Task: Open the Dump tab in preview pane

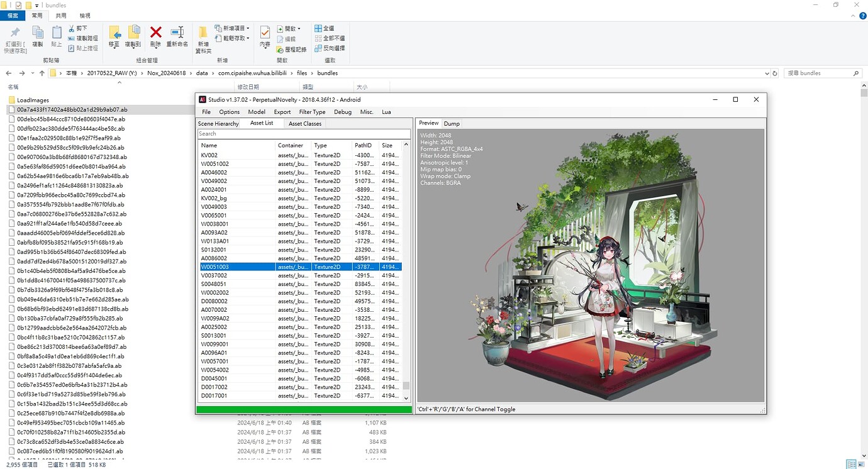Action: [x=452, y=123]
